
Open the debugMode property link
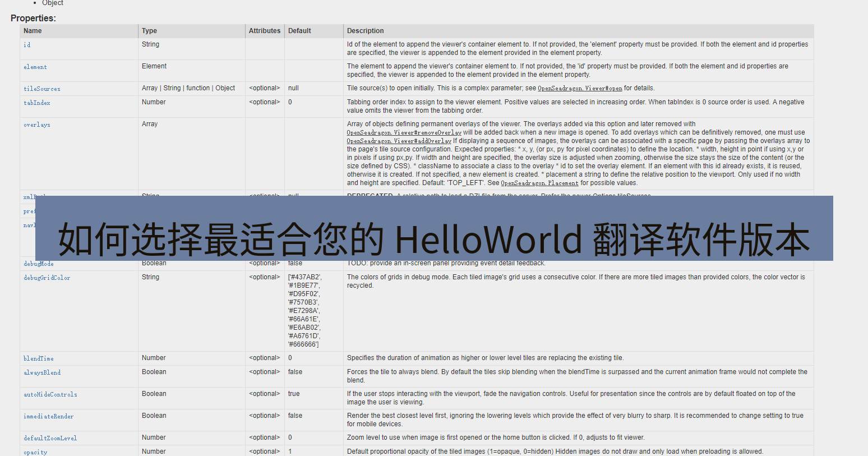39,264
